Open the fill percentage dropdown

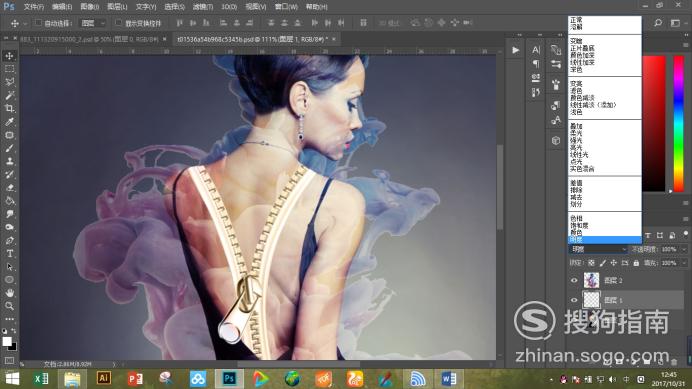(x=684, y=263)
